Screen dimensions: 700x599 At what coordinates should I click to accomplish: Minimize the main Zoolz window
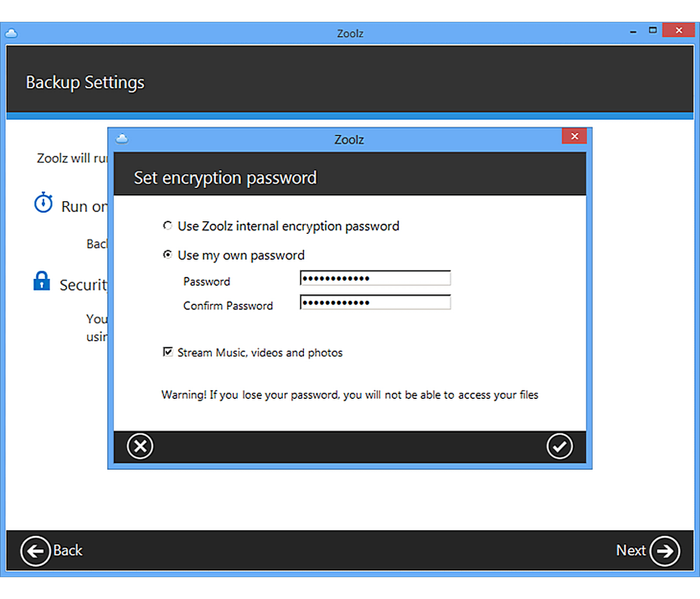tap(633, 31)
